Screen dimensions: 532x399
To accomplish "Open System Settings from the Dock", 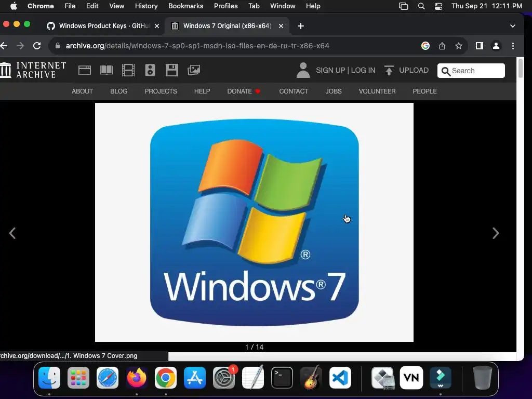I will click(224, 378).
